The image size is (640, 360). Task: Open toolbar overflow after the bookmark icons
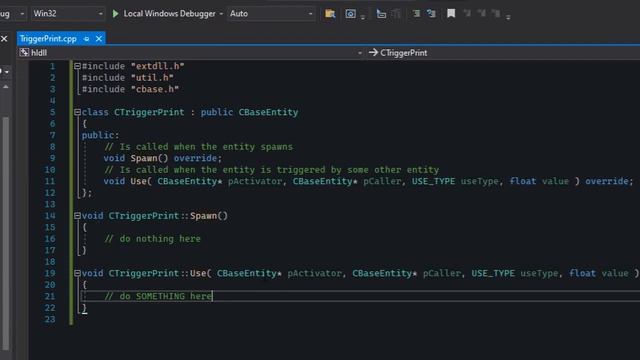pyautogui.click(x=508, y=17)
